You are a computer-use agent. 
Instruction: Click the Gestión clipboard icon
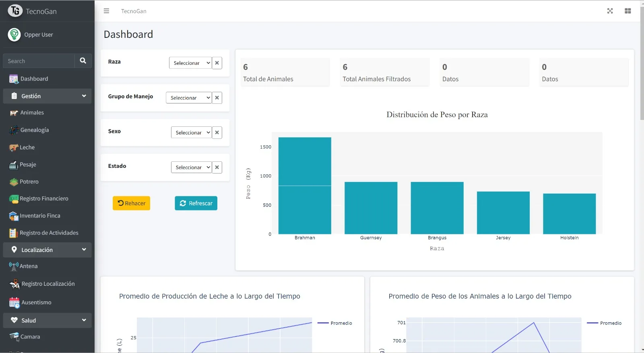click(x=14, y=96)
